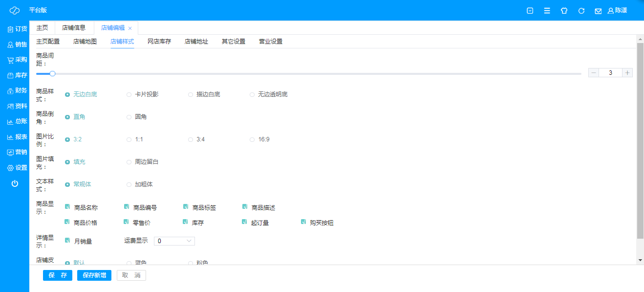This screenshot has width=644, height=292.
Task: Toggle the 购买按钮 checkbox
Action: click(x=303, y=222)
